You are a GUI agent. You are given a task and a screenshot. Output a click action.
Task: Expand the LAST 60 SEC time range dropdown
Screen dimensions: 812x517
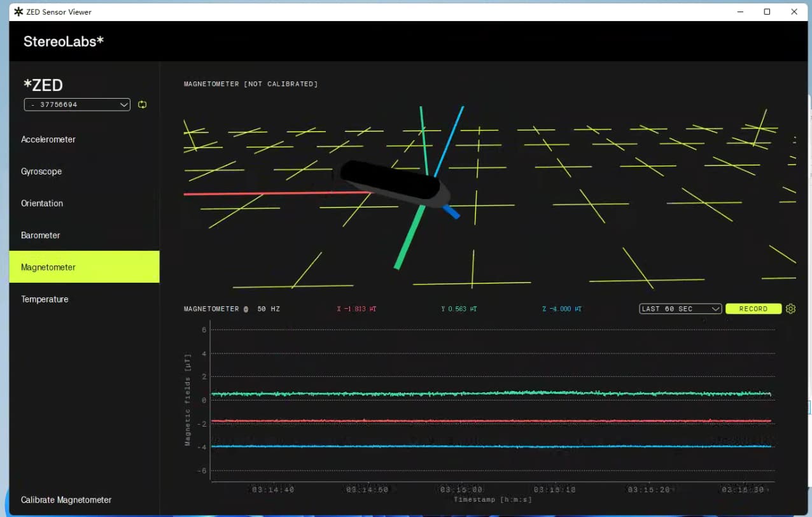680,309
